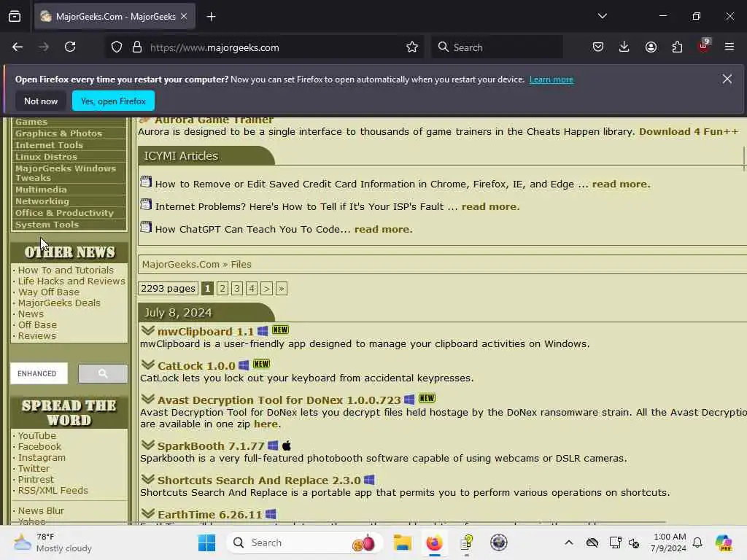Click the browser Back arrow
The width and height of the screenshot is (747, 560).
pyautogui.click(x=18, y=47)
